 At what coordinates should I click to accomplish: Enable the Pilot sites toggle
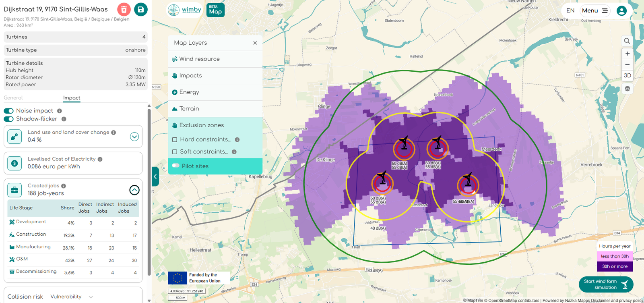[175, 166]
